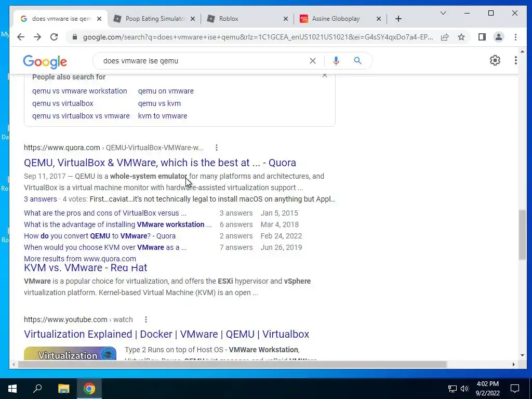This screenshot has width=532, height=399.
Task: Go back to the previous page
Action: click(21, 37)
